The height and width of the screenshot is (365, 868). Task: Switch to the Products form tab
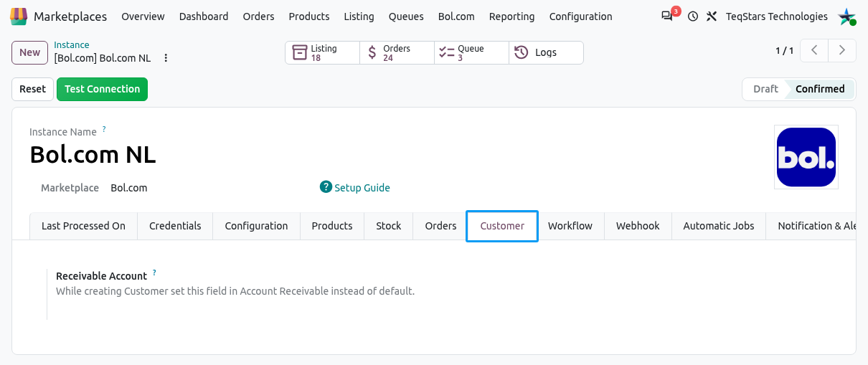point(332,226)
